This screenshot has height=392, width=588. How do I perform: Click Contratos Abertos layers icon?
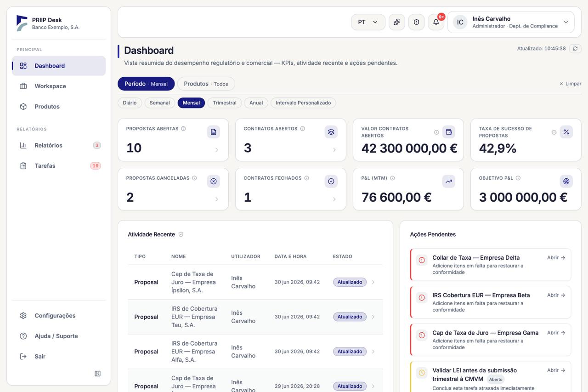pyautogui.click(x=331, y=132)
